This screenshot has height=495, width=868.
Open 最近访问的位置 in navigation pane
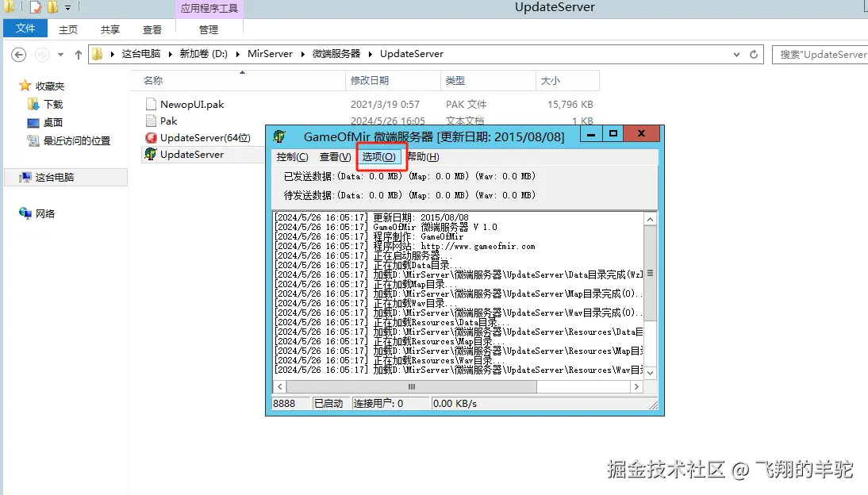tap(77, 140)
